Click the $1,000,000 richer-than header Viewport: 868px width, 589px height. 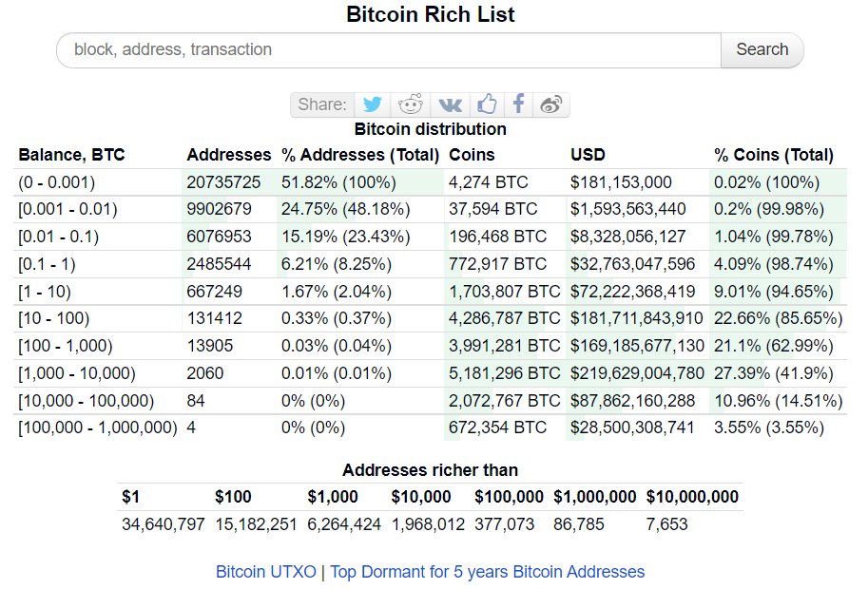(x=595, y=497)
